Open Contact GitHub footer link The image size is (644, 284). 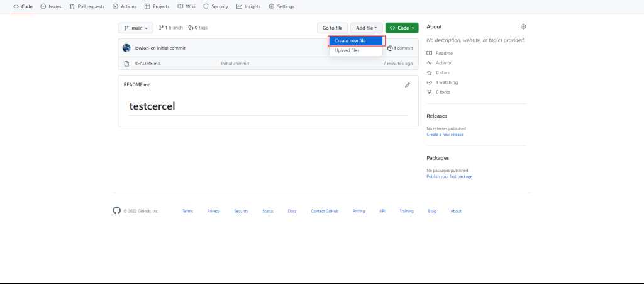(325, 211)
